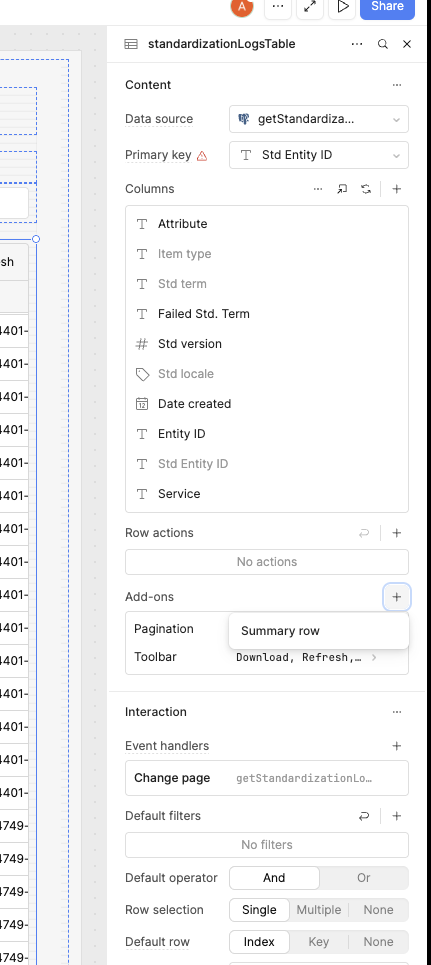431x965 pixels.
Task: Set Row selection to Multiple
Action: click(x=319, y=910)
